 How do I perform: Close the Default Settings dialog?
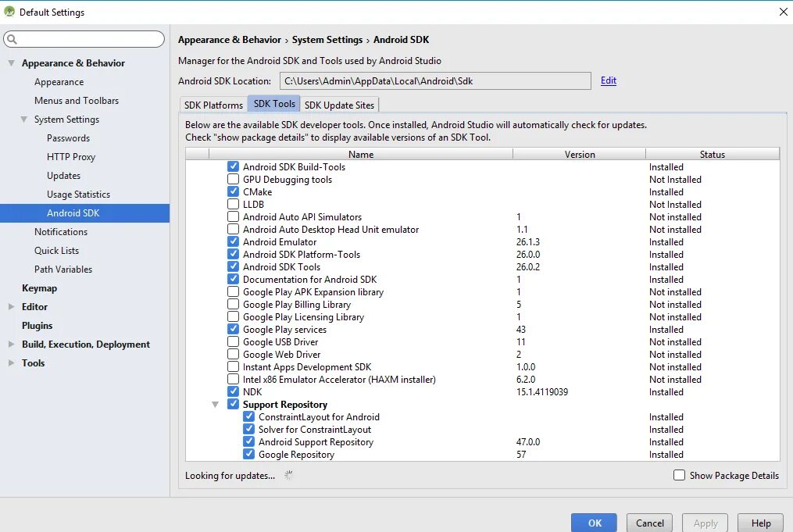[x=783, y=12]
